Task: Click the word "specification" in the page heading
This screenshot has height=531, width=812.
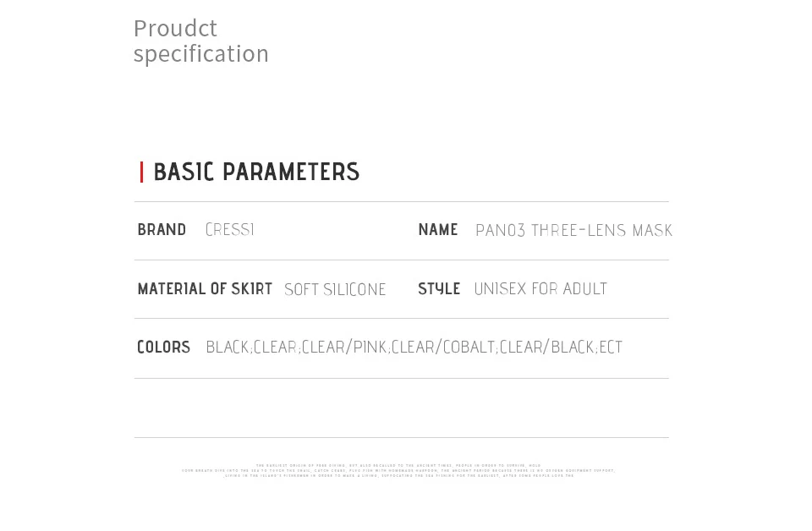Action: (200, 54)
